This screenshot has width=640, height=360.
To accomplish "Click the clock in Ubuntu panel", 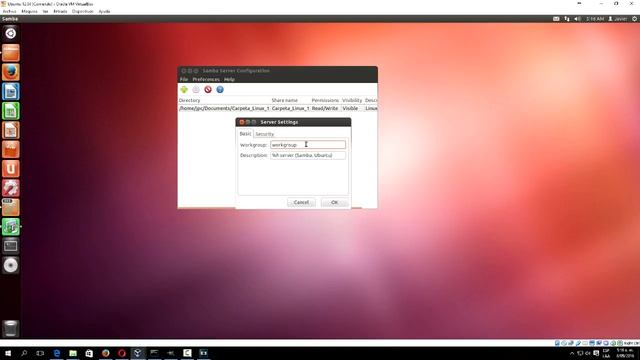I will 595,19.
